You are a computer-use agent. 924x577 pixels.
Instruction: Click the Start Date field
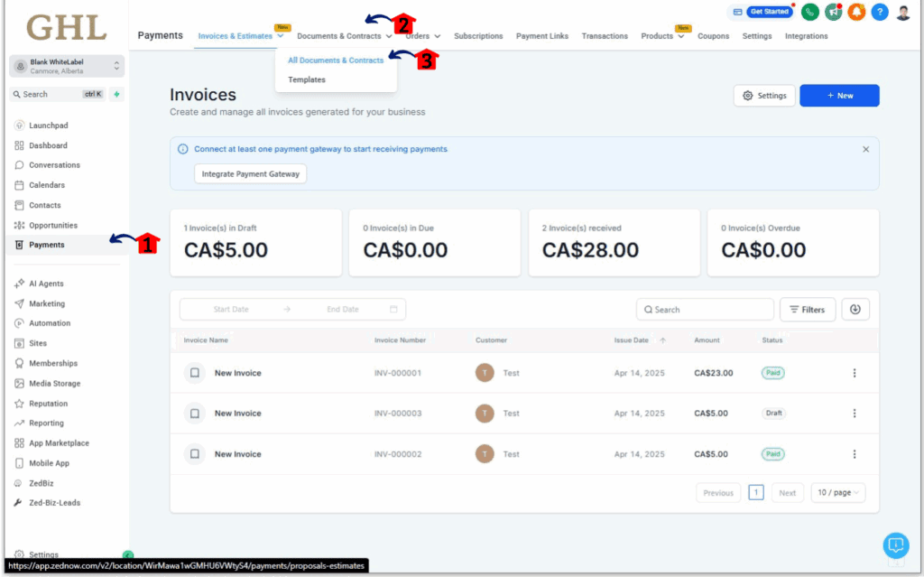231,309
